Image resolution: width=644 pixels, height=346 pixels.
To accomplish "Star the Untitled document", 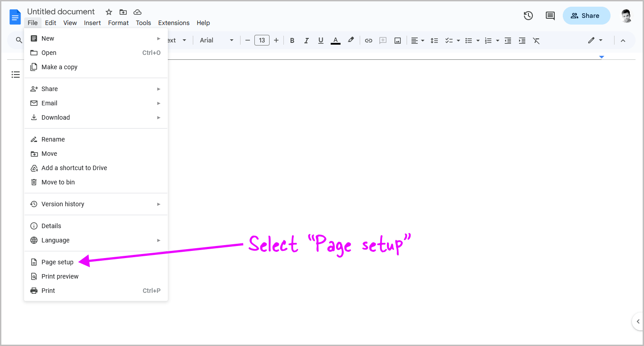I will [x=108, y=12].
